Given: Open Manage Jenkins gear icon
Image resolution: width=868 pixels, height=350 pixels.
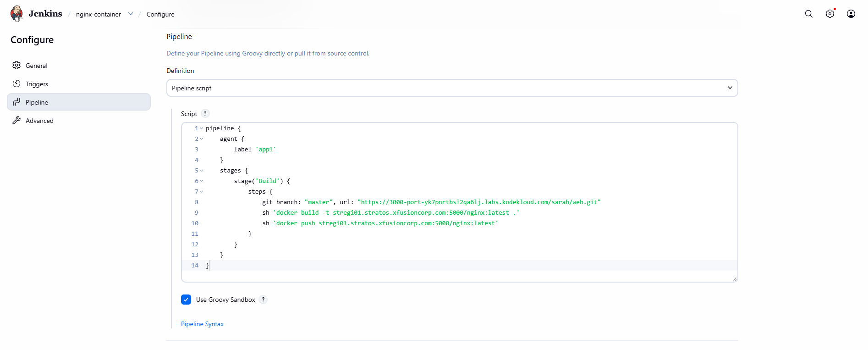Looking at the screenshot, I should [x=830, y=14].
